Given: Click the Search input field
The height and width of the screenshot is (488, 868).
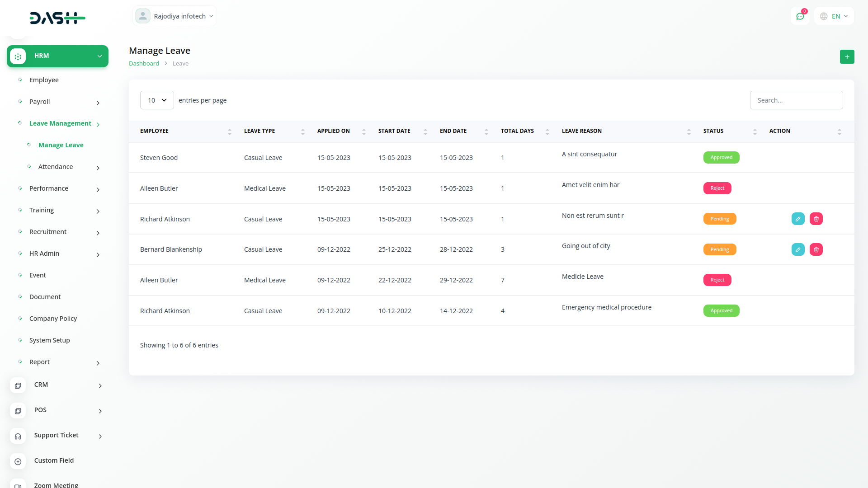Looking at the screenshot, I should [796, 100].
